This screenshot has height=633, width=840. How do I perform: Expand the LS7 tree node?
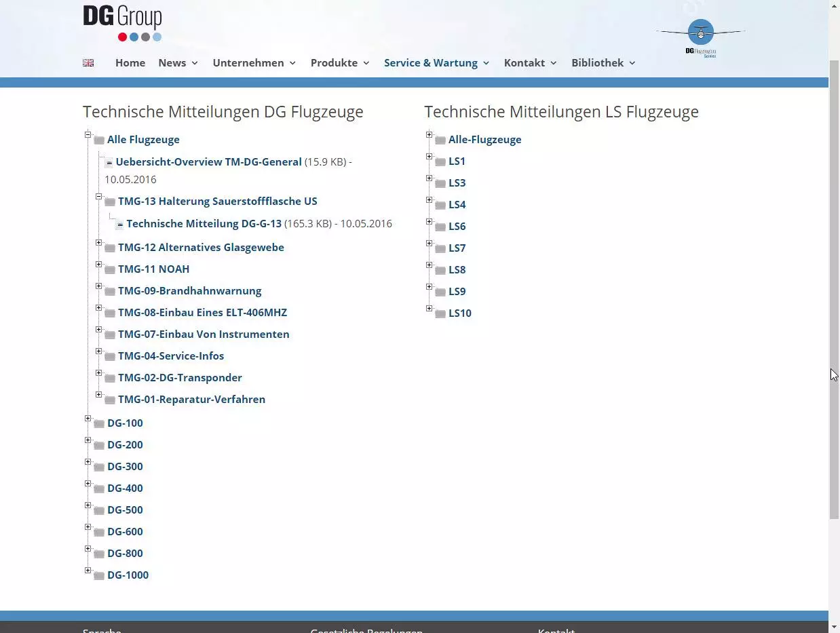[429, 244]
